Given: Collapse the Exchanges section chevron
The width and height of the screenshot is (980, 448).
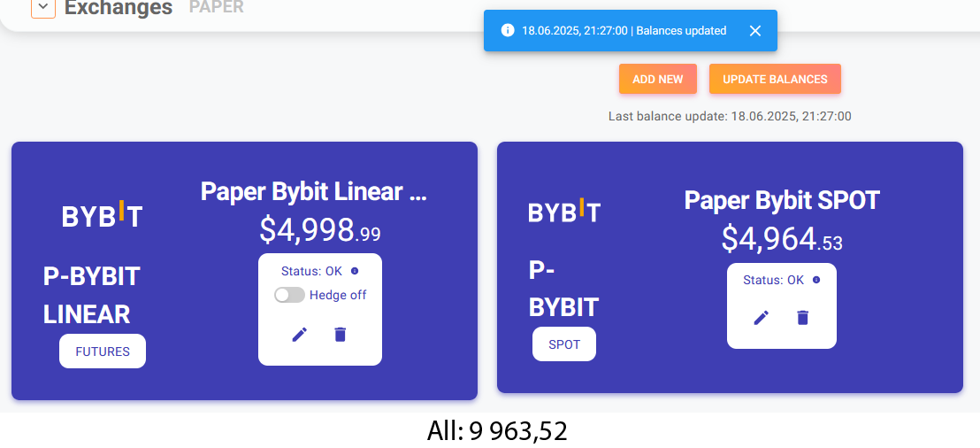Looking at the screenshot, I should [42, 7].
